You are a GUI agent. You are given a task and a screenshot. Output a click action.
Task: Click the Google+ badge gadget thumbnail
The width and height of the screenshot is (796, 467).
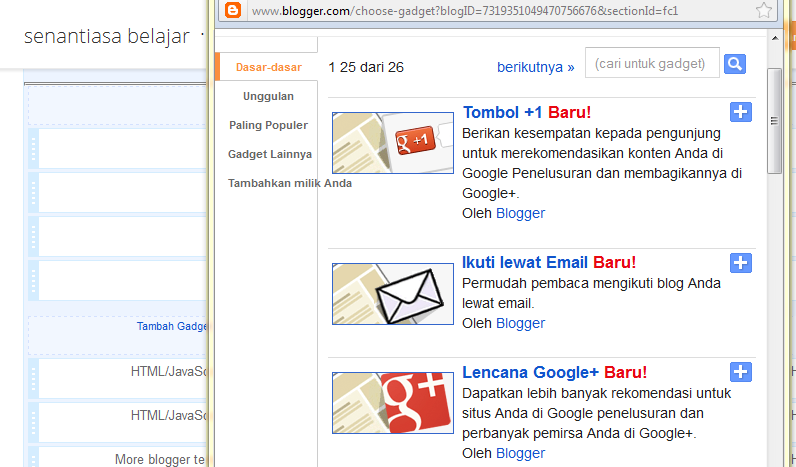pos(392,403)
